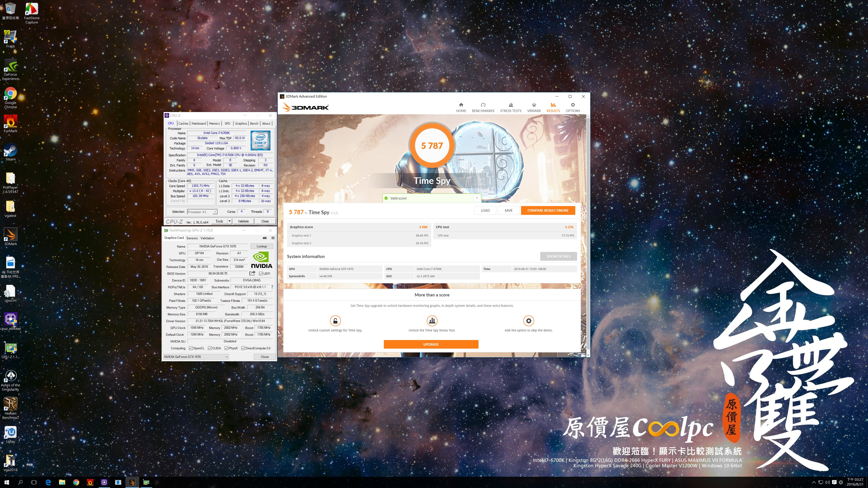Open the Windows Start menu
868x488 pixels.
click(x=7, y=482)
